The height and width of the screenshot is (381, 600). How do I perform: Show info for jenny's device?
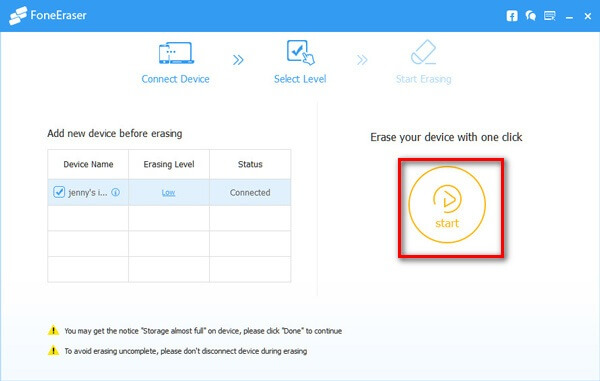(x=115, y=192)
